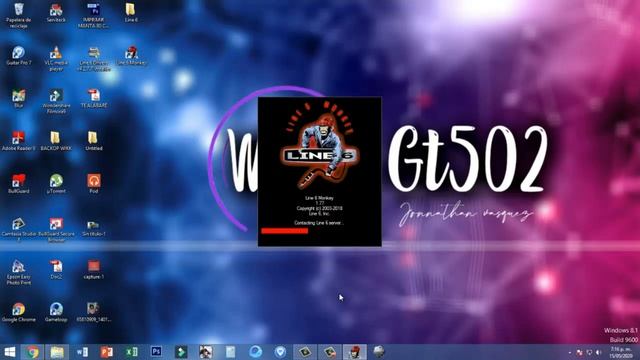Select the capture-1 desktop file
Viewport: 640px width, 360px height.
click(93, 269)
